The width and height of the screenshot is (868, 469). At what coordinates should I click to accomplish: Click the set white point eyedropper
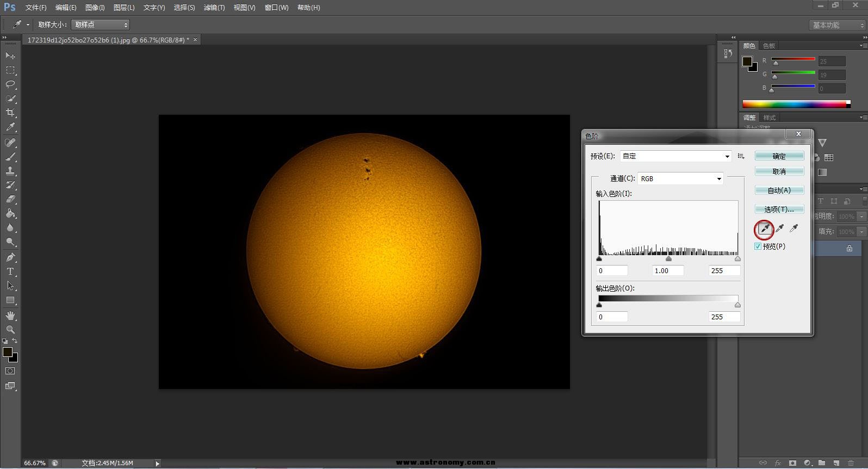pyautogui.click(x=794, y=229)
